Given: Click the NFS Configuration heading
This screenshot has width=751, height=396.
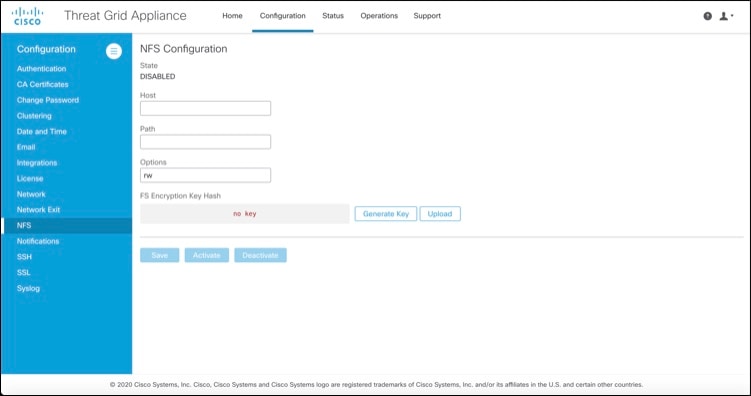Looking at the screenshot, I should point(183,49).
